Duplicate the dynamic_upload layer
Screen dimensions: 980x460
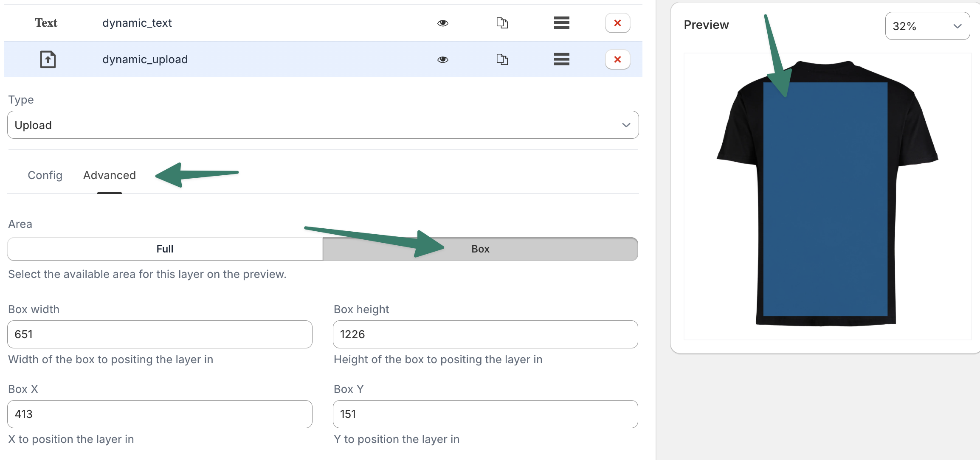click(502, 59)
